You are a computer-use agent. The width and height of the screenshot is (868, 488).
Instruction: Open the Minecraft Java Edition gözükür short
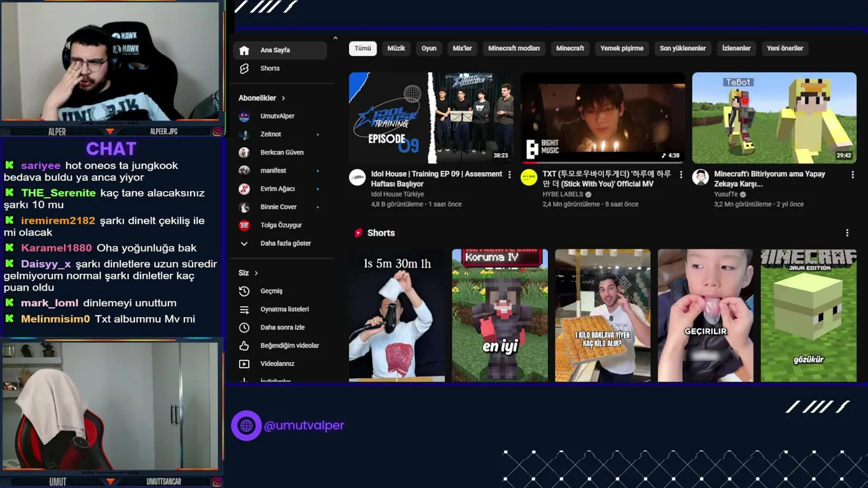[x=808, y=315]
